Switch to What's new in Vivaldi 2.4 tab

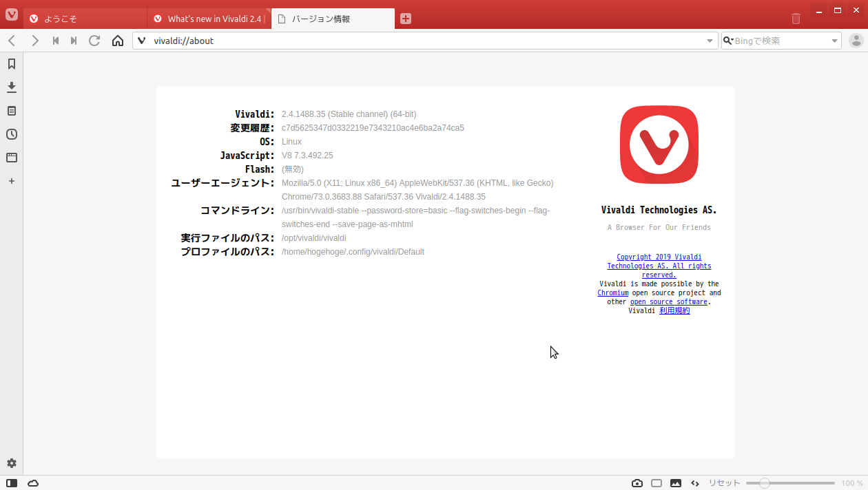pos(209,19)
